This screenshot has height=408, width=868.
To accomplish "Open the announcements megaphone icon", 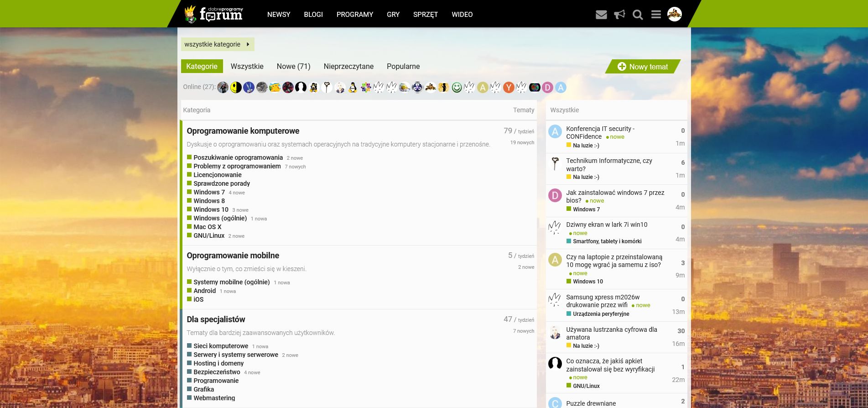I will coord(619,15).
